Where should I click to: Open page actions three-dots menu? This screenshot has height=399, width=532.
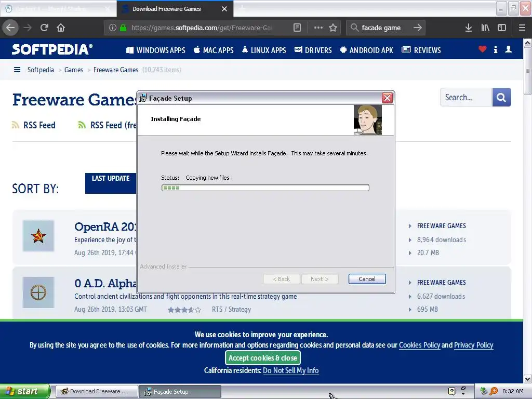tap(318, 28)
